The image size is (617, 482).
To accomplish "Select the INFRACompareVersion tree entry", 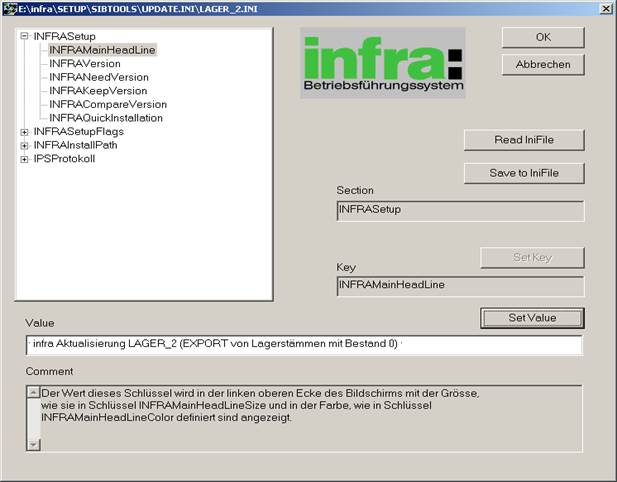I will pyautogui.click(x=108, y=104).
